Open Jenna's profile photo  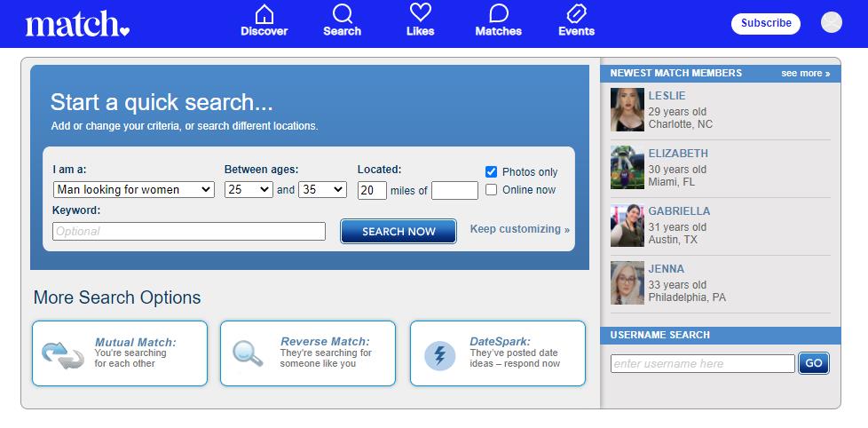pos(627,283)
